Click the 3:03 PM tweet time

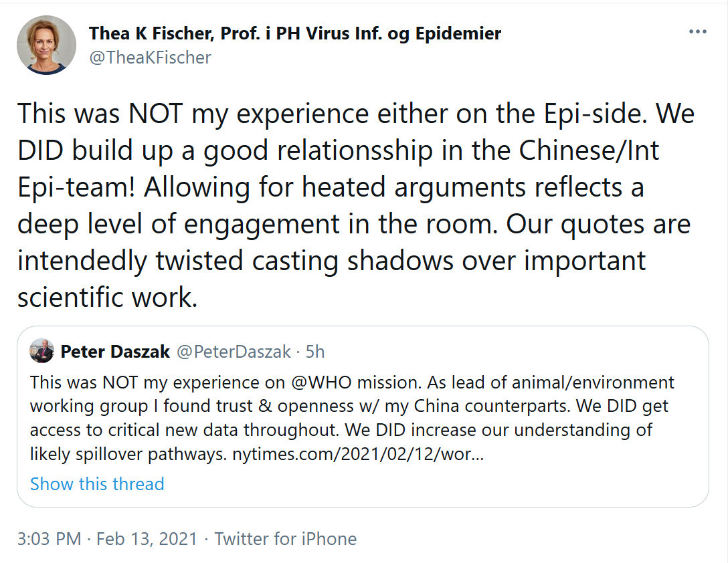pos(50,539)
